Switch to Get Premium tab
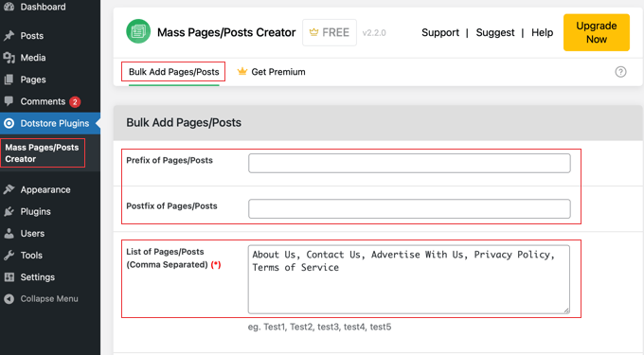The image size is (644, 355). [x=272, y=72]
